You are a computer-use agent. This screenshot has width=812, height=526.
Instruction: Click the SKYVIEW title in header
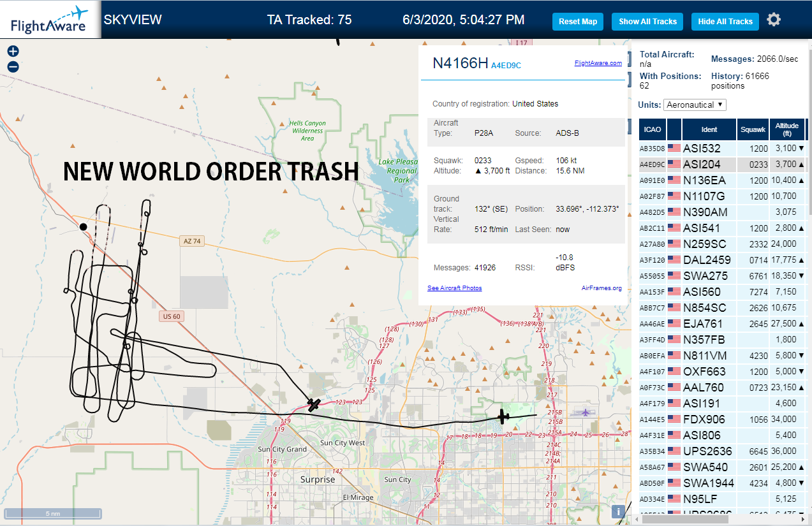(133, 20)
